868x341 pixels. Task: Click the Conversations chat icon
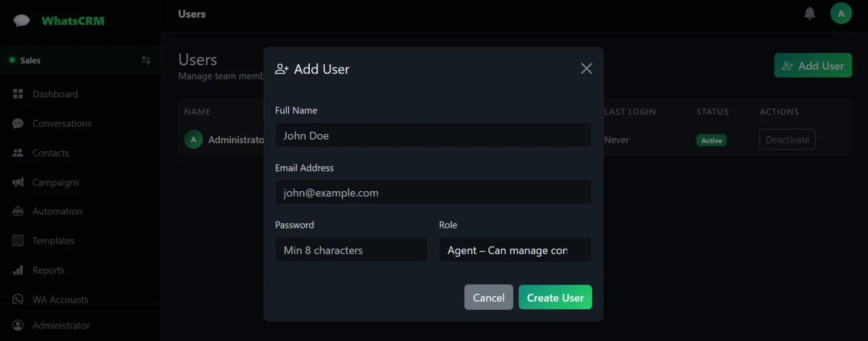tap(18, 123)
